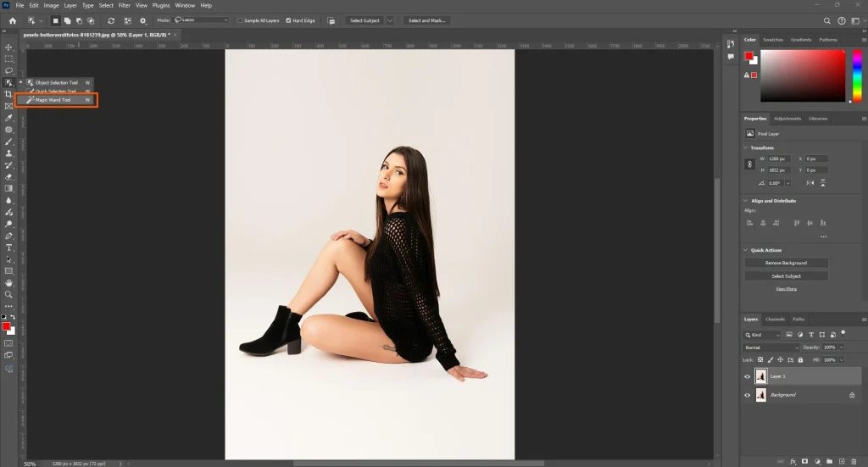Click Remove Background quick action
The width and height of the screenshot is (868, 467).
pos(786,263)
